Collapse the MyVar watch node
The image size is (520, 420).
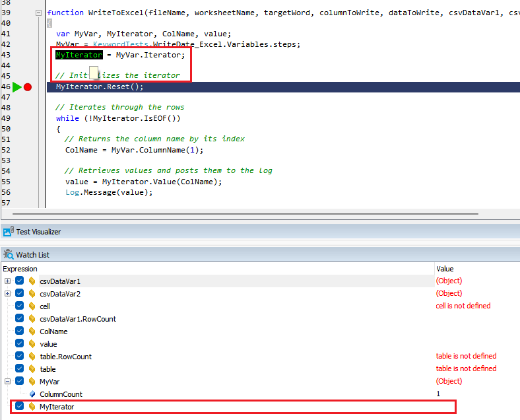click(7, 382)
